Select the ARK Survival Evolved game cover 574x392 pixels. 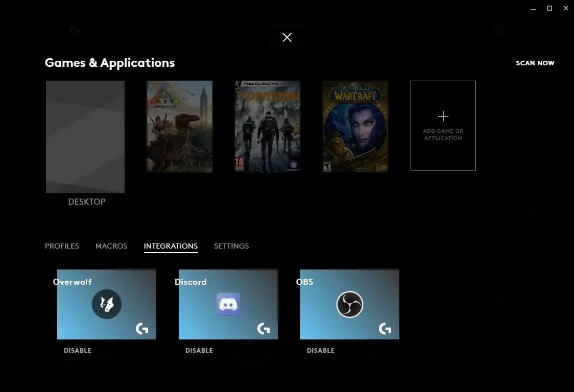(x=179, y=126)
